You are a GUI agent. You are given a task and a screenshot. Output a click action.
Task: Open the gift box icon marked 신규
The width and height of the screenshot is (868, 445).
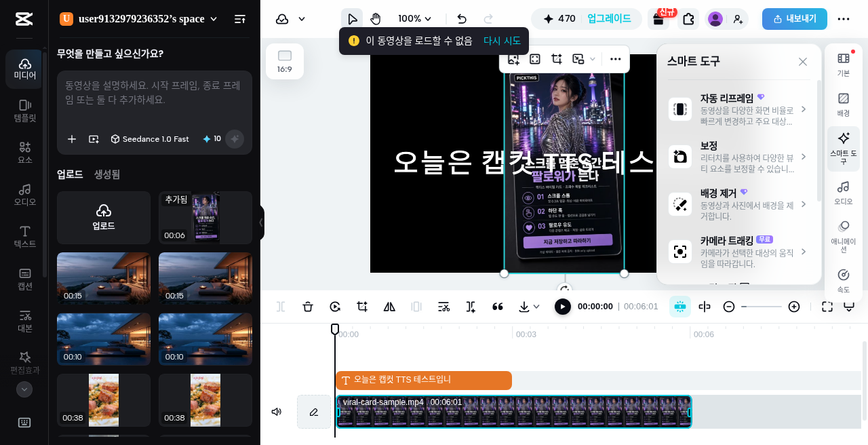658,19
